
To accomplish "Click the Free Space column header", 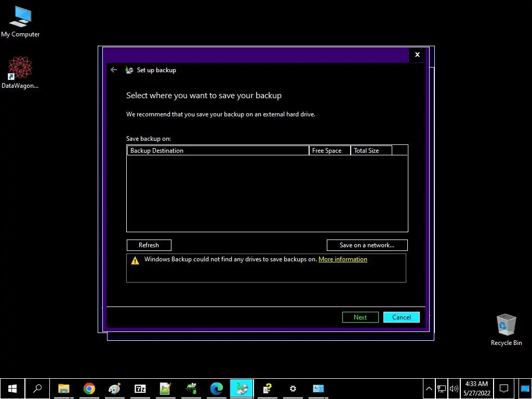I will tap(329, 151).
